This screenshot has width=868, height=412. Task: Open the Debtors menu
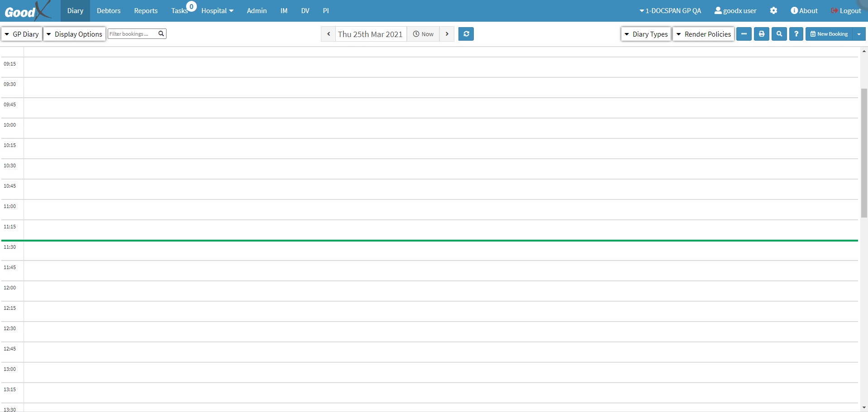pyautogui.click(x=109, y=10)
